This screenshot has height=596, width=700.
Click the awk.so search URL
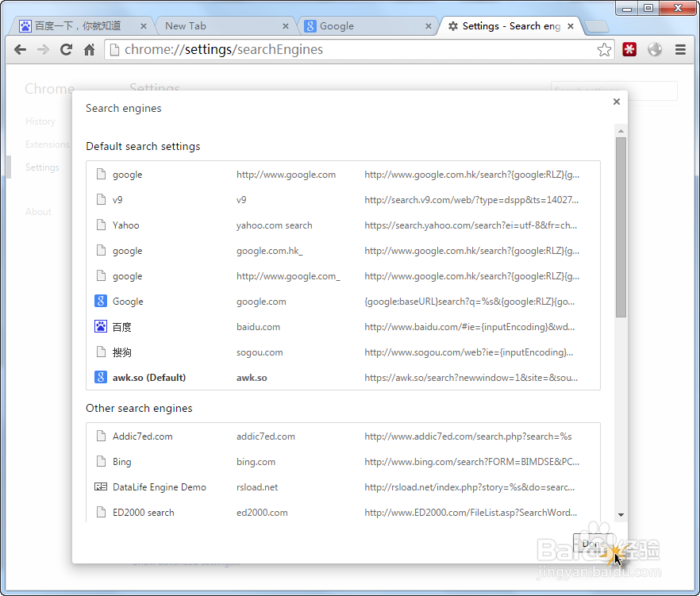[x=471, y=378]
